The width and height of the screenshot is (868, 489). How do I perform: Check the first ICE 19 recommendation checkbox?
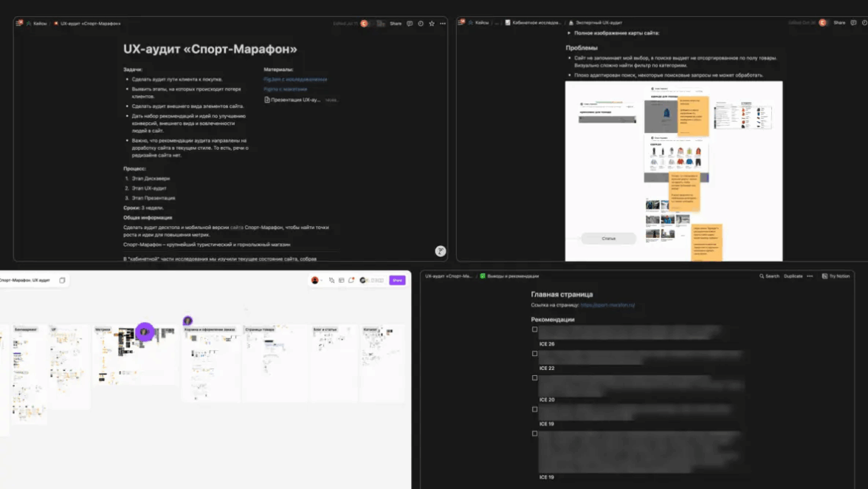point(534,410)
